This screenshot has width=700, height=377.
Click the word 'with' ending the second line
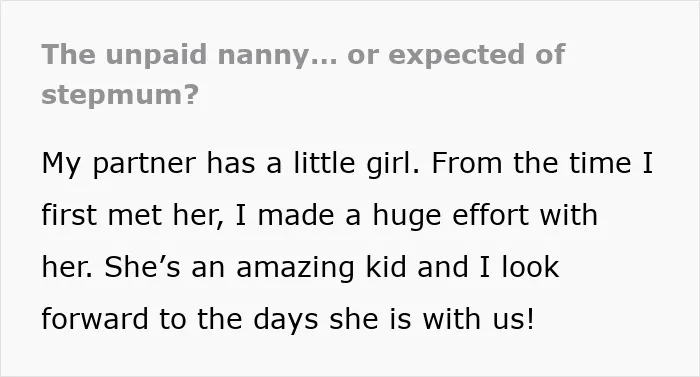pyautogui.click(x=568, y=214)
